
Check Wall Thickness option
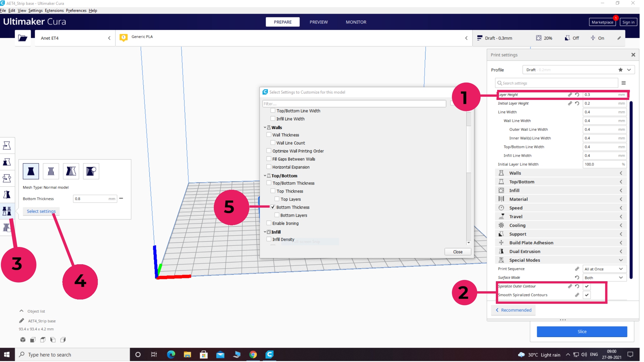(269, 135)
